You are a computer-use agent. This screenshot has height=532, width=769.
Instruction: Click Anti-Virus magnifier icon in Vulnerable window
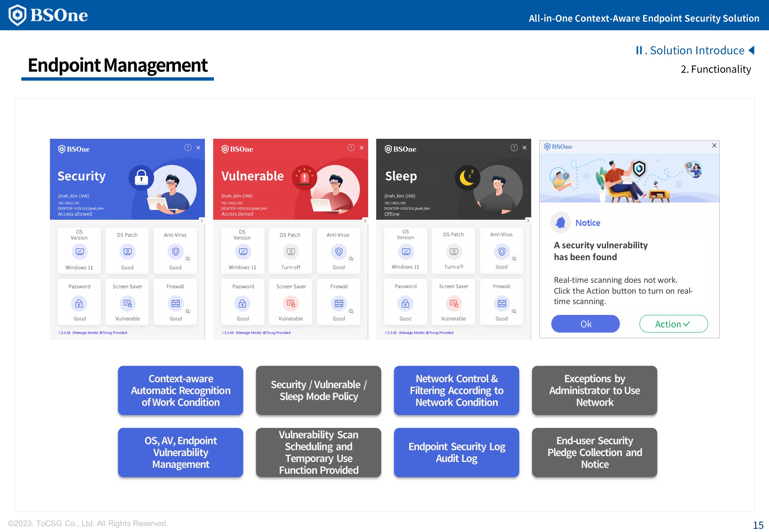tap(351, 259)
